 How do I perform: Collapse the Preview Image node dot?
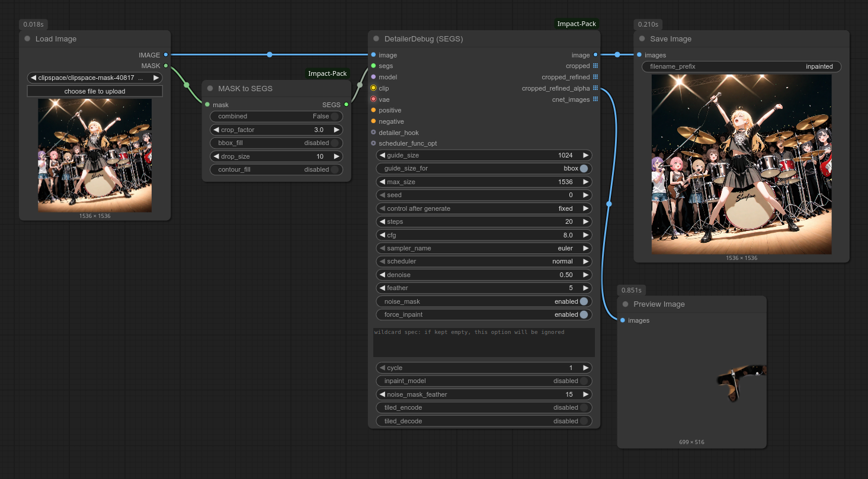click(625, 304)
